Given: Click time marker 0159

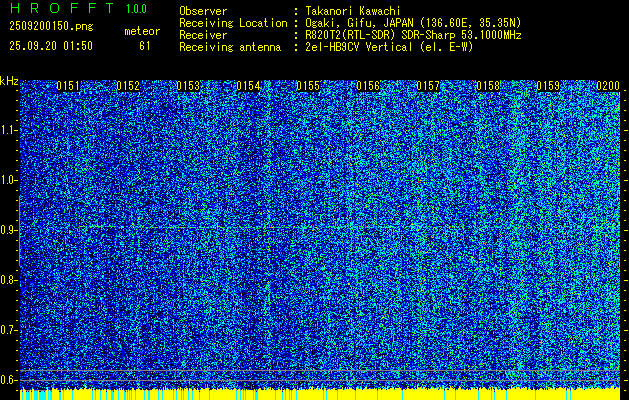Looking at the screenshot, I should coord(548,86).
